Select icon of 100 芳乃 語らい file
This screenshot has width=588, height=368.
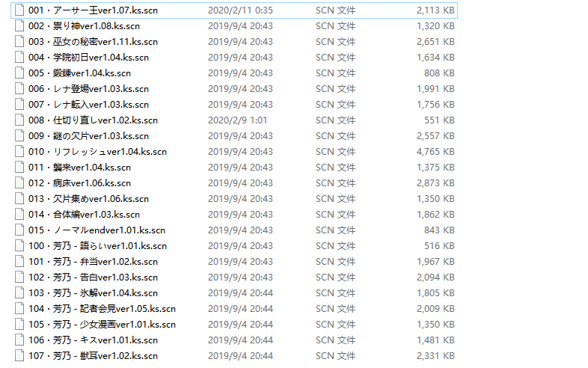[19, 246]
